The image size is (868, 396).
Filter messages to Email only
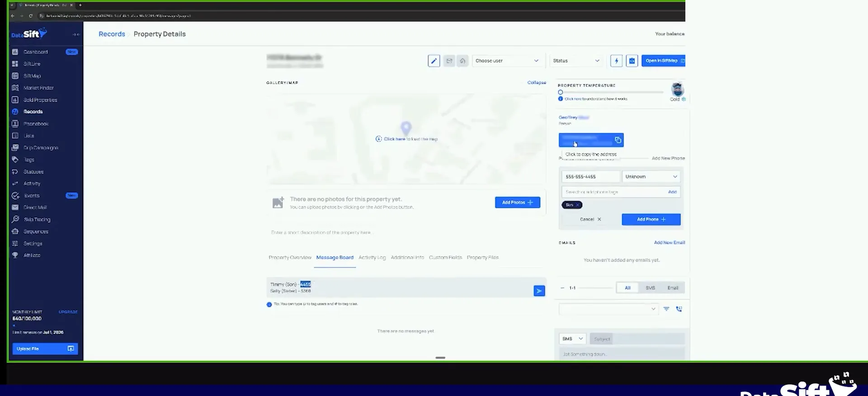(x=673, y=288)
